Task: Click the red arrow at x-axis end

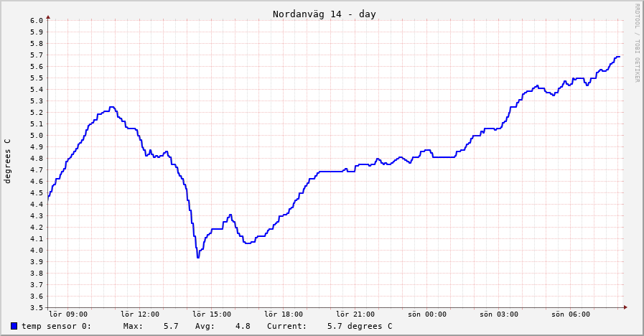Action: click(x=625, y=307)
